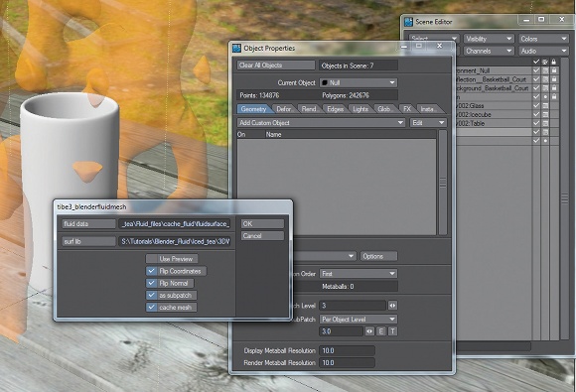Open the Current Object dropdown
This screenshot has width=576, height=392.
pyautogui.click(x=359, y=83)
